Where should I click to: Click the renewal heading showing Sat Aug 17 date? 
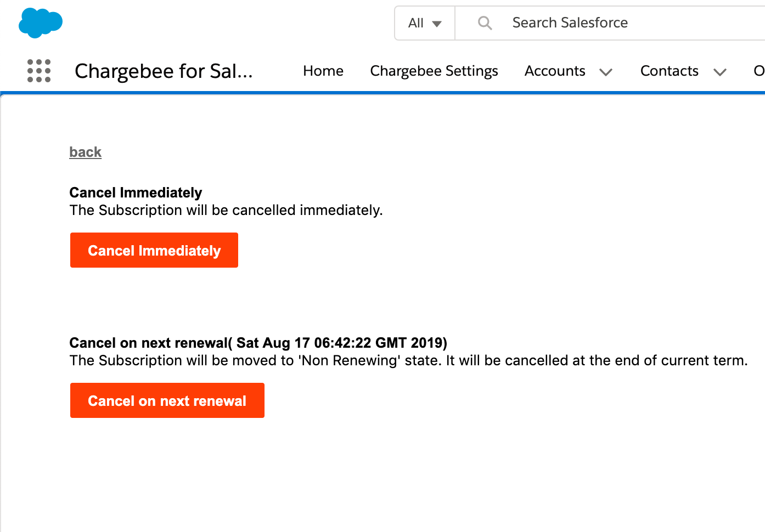click(x=258, y=343)
